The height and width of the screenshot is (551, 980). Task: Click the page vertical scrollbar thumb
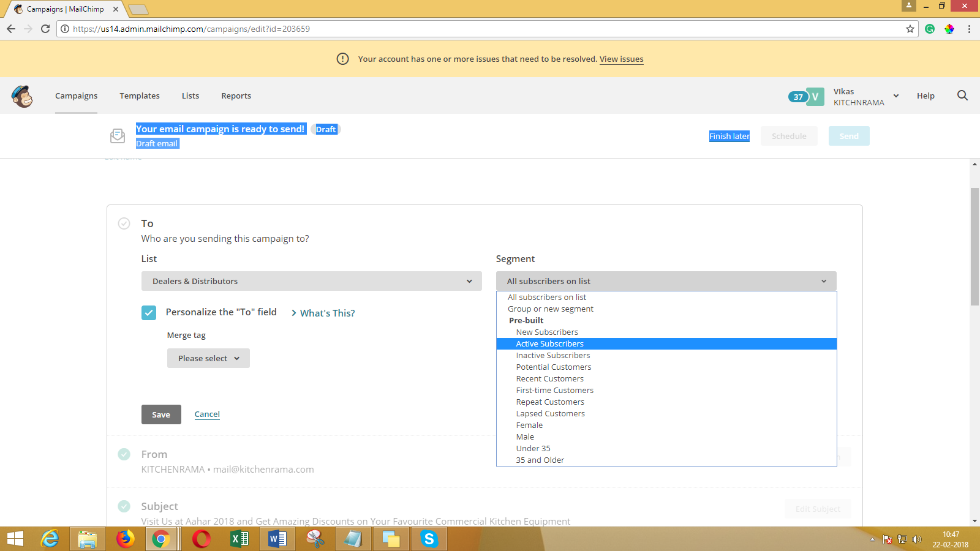(x=974, y=247)
